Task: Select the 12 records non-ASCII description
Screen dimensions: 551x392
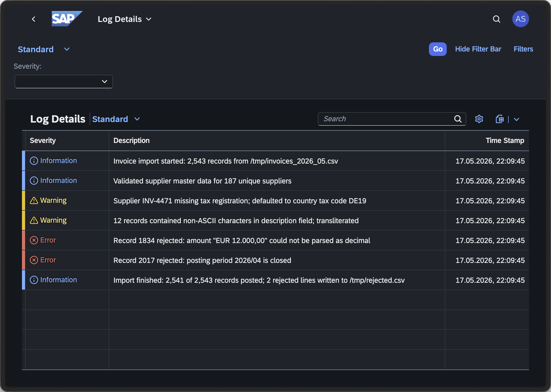Action: click(236, 221)
